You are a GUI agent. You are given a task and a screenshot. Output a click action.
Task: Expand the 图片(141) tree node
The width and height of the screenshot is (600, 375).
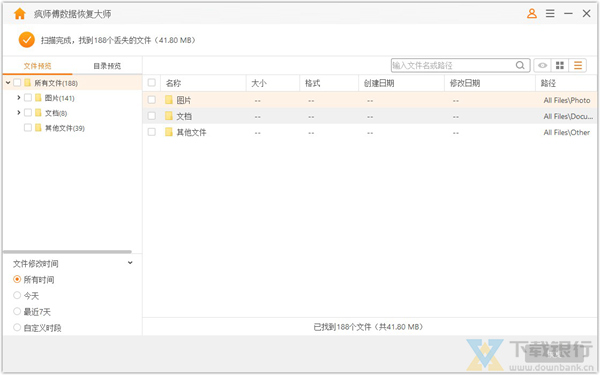[x=18, y=98]
